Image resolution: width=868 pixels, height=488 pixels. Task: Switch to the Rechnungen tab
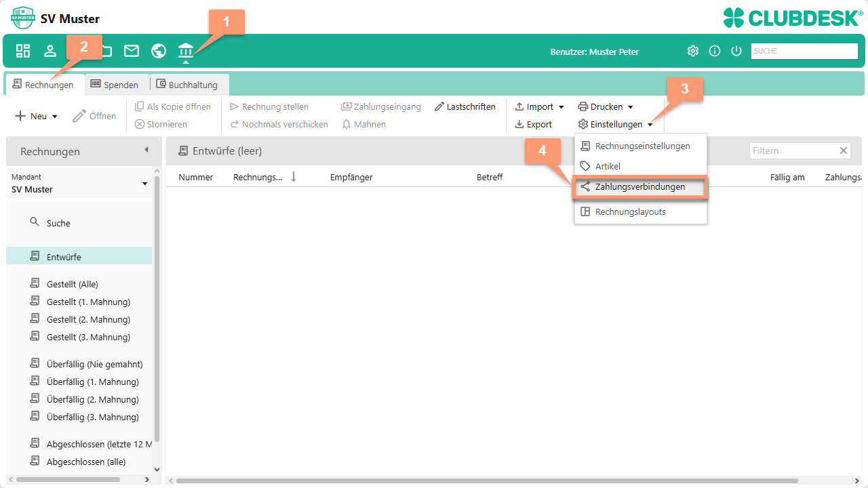coord(44,85)
